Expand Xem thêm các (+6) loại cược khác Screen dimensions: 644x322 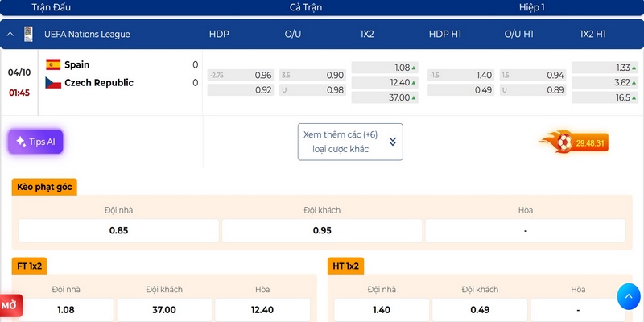click(350, 142)
